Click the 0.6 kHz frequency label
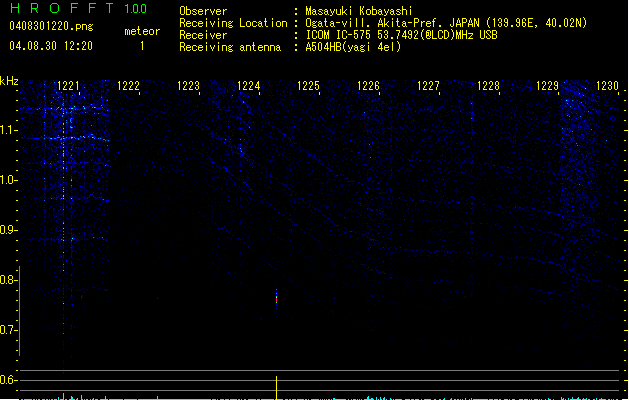Viewport: 629px width, 400px height. click(x=8, y=380)
